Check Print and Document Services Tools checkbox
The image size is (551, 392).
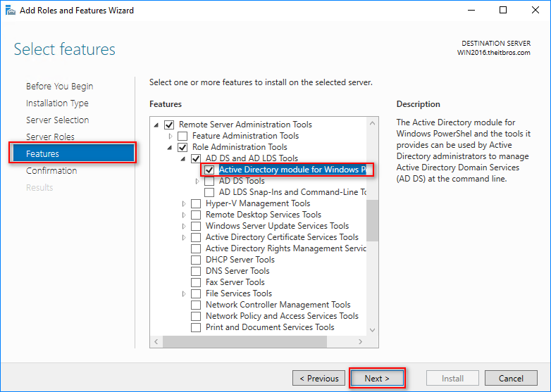[x=196, y=327]
